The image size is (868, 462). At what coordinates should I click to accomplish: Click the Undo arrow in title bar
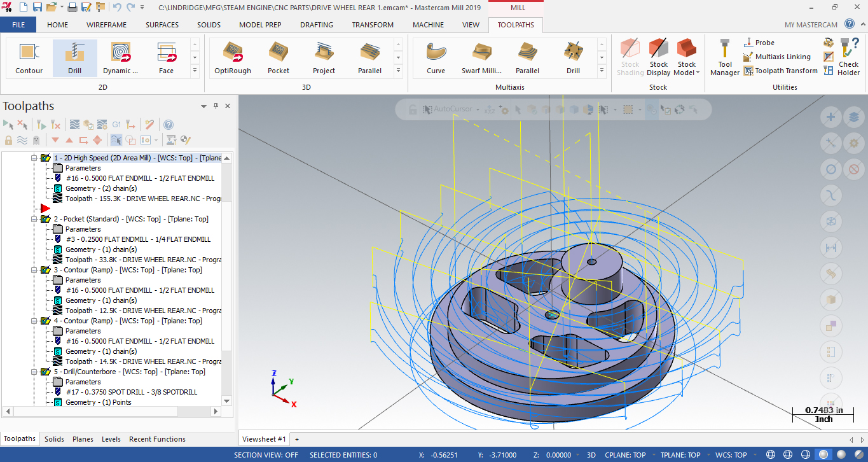pos(117,8)
